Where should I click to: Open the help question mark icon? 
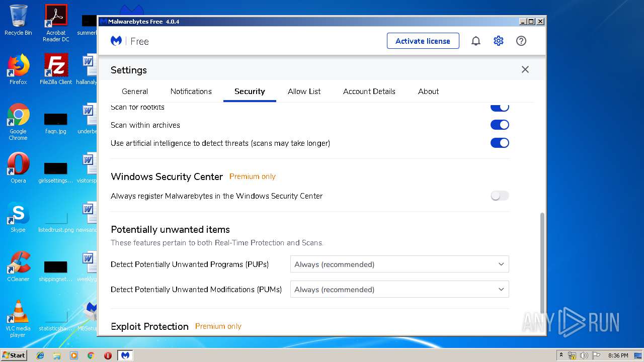click(x=521, y=41)
